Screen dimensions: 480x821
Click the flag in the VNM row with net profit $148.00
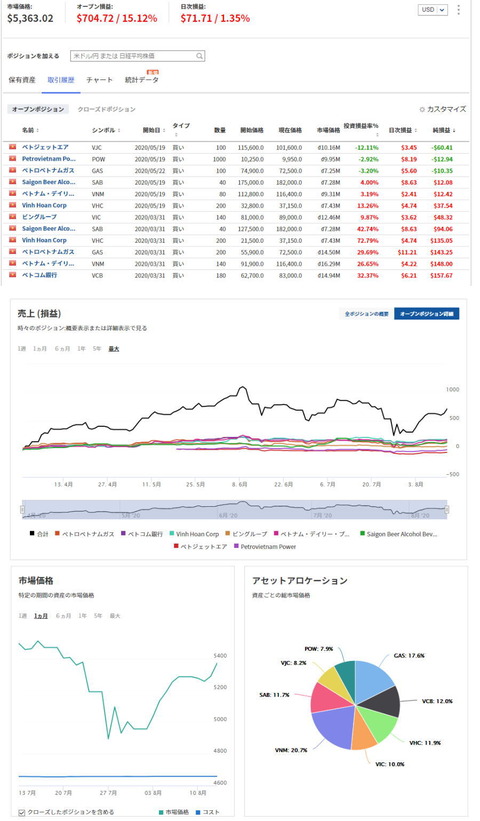tap(13, 264)
